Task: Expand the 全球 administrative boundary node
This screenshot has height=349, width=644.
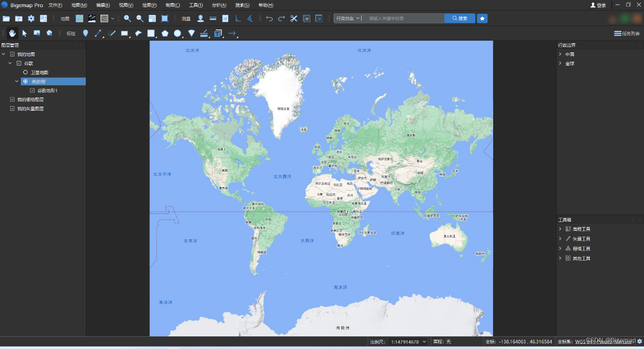Action: click(560, 64)
